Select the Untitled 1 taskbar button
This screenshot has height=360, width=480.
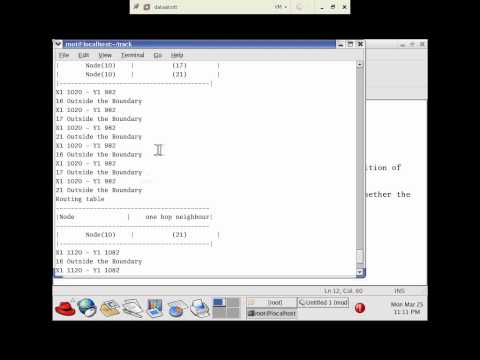click(x=323, y=302)
